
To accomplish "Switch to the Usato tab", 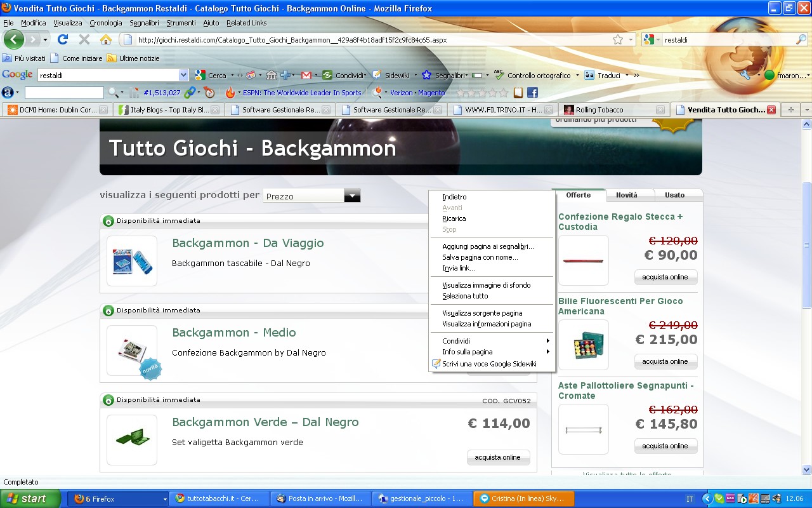I will [x=674, y=195].
